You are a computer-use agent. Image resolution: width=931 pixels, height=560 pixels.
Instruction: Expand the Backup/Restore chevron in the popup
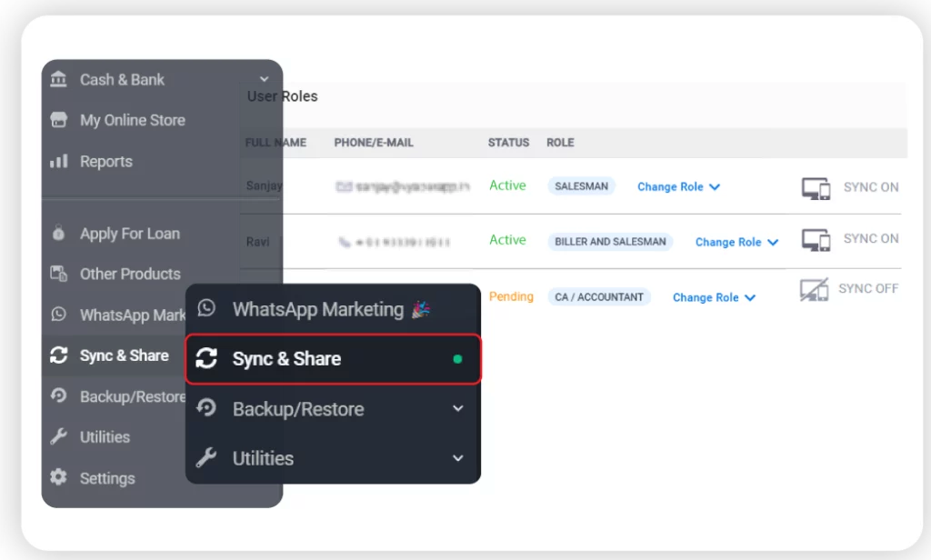(457, 409)
